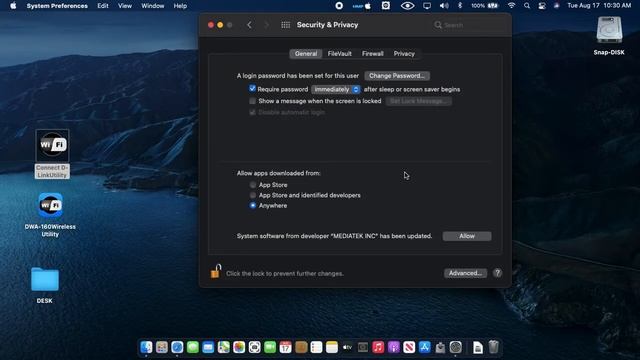Open Launchpad from the dock
Screen dimensions: 640x360
(162, 347)
